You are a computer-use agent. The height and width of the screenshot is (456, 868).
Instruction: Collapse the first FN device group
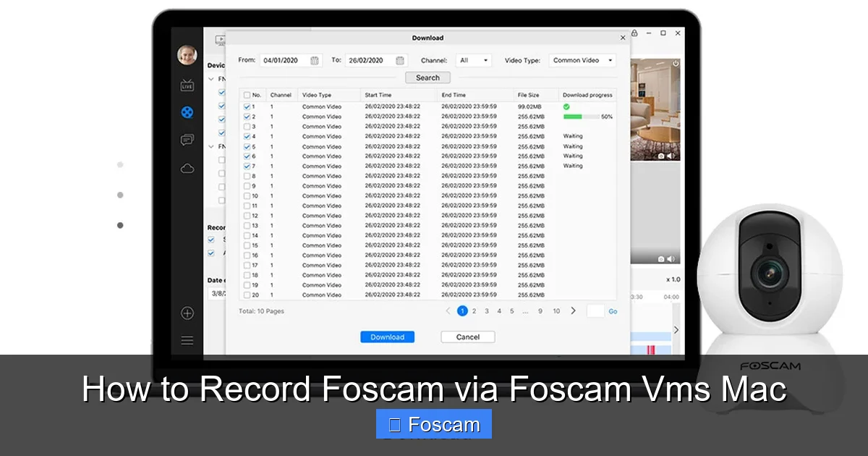click(210, 78)
